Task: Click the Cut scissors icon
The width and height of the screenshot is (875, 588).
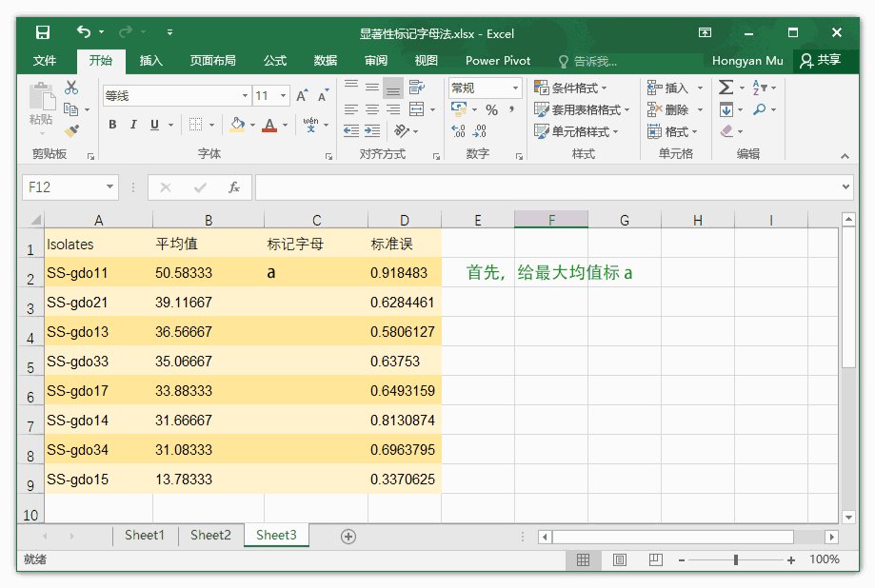Action: point(71,88)
